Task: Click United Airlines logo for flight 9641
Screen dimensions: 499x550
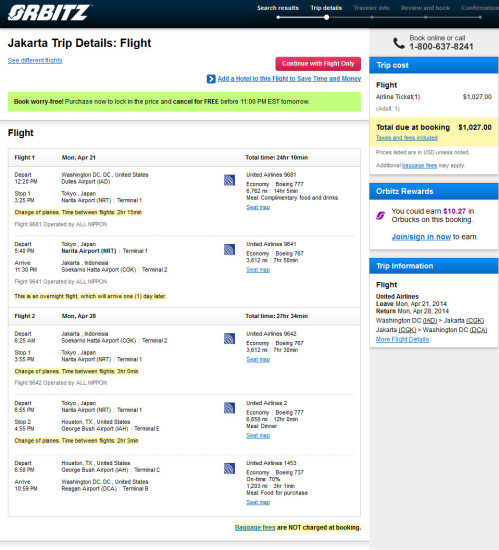Action: [x=229, y=249]
